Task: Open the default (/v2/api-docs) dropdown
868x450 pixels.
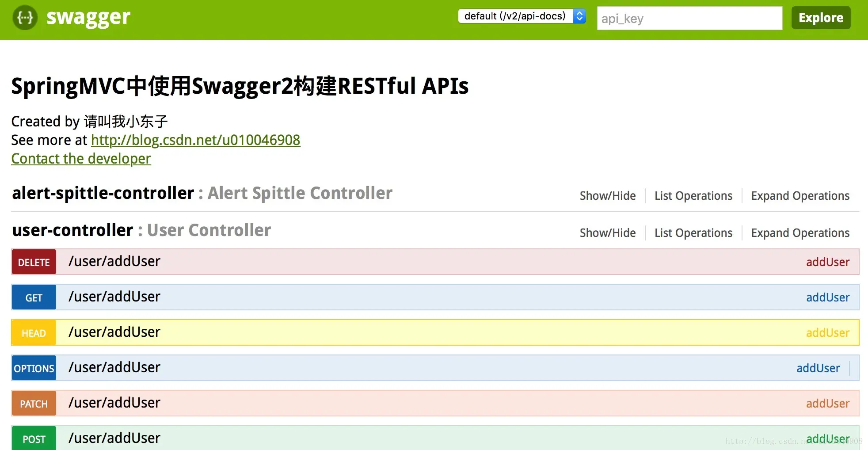Action: [522, 16]
